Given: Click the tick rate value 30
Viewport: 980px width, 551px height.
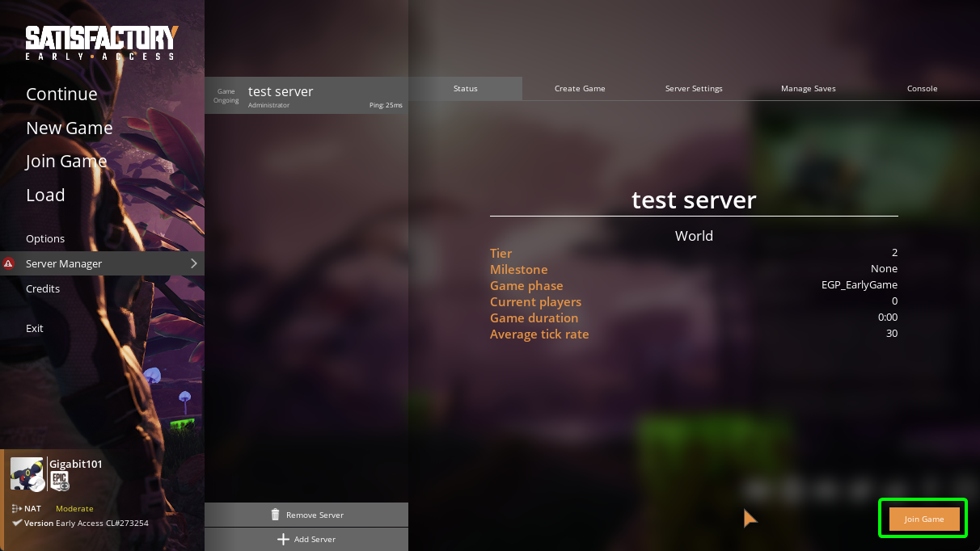Looking at the screenshot, I should pyautogui.click(x=892, y=333).
